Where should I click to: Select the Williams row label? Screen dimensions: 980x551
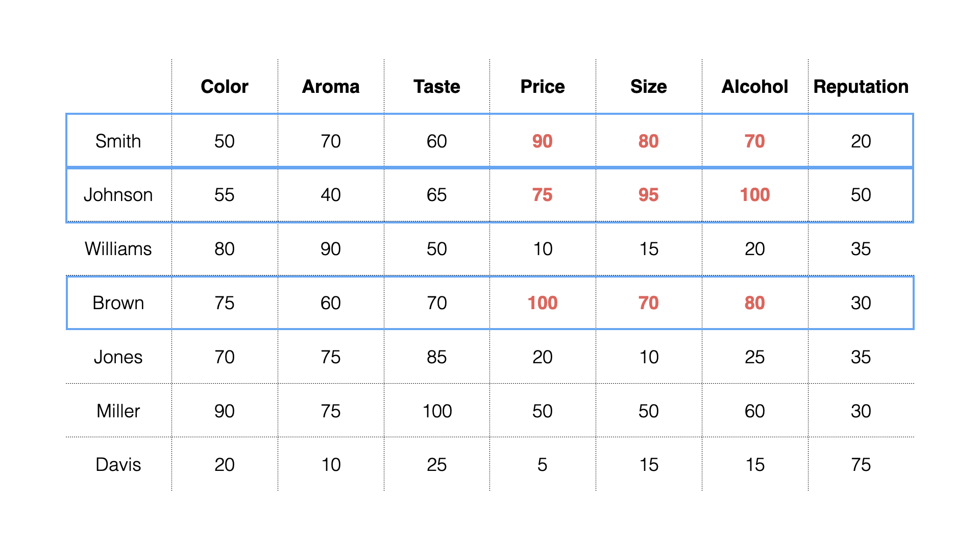pos(118,249)
